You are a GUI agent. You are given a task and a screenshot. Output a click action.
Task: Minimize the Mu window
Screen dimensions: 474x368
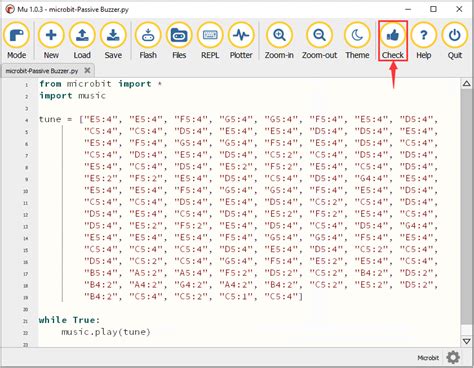point(408,9)
